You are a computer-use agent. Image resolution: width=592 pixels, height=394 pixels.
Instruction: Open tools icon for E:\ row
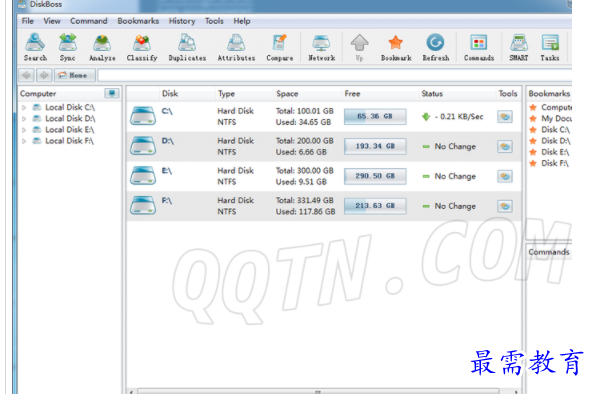pyautogui.click(x=505, y=176)
